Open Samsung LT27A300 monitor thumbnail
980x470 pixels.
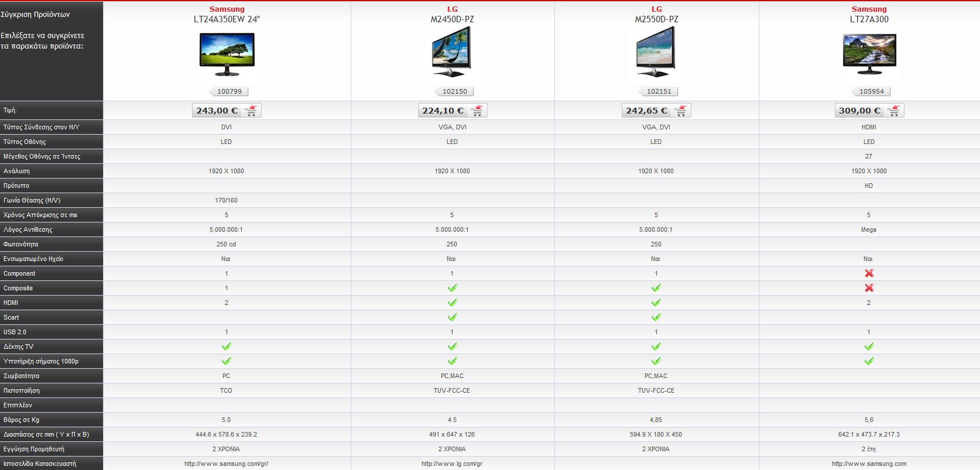pos(869,54)
